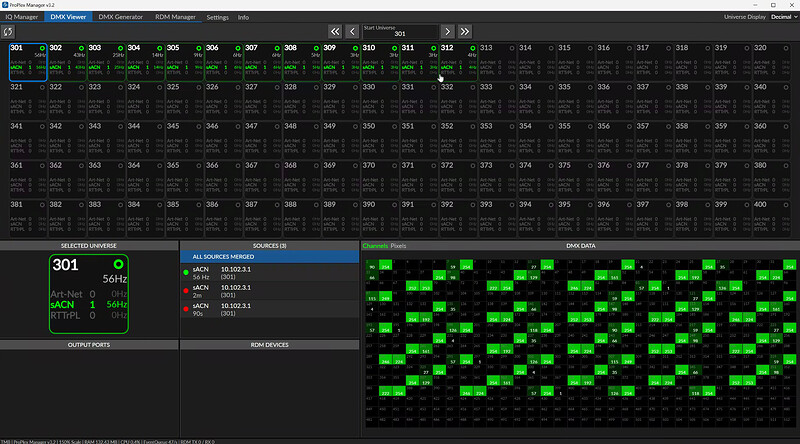The image size is (800, 444).
Task: Switch to the DMX Viewer tab
Action: pyautogui.click(x=68, y=17)
